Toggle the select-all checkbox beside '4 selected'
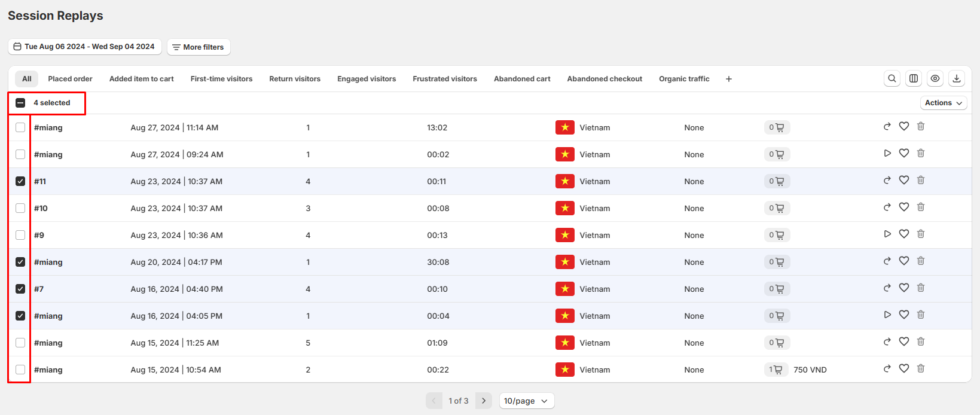 20,103
